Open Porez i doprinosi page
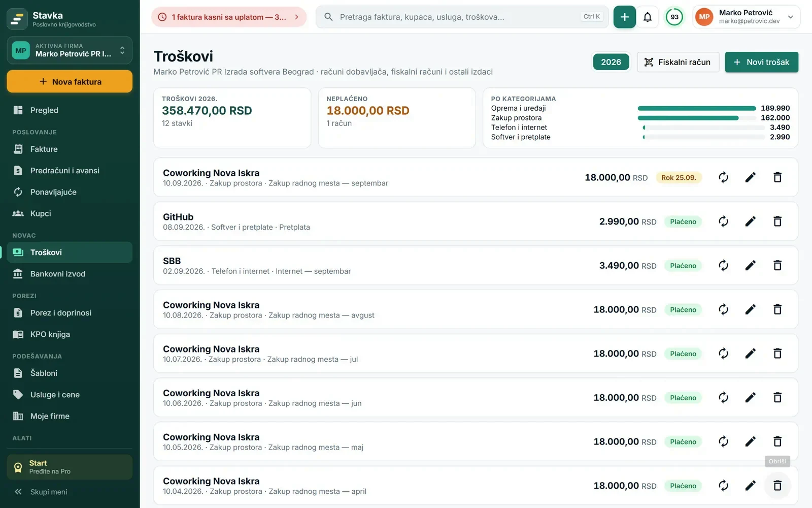 coord(70,313)
